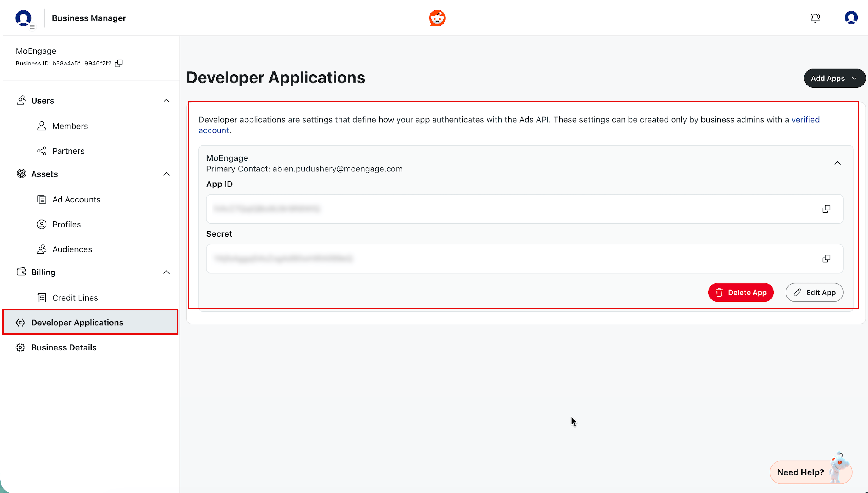Collapse the MoEngage app card
Image resolution: width=868 pixels, height=493 pixels.
pos(837,163)
